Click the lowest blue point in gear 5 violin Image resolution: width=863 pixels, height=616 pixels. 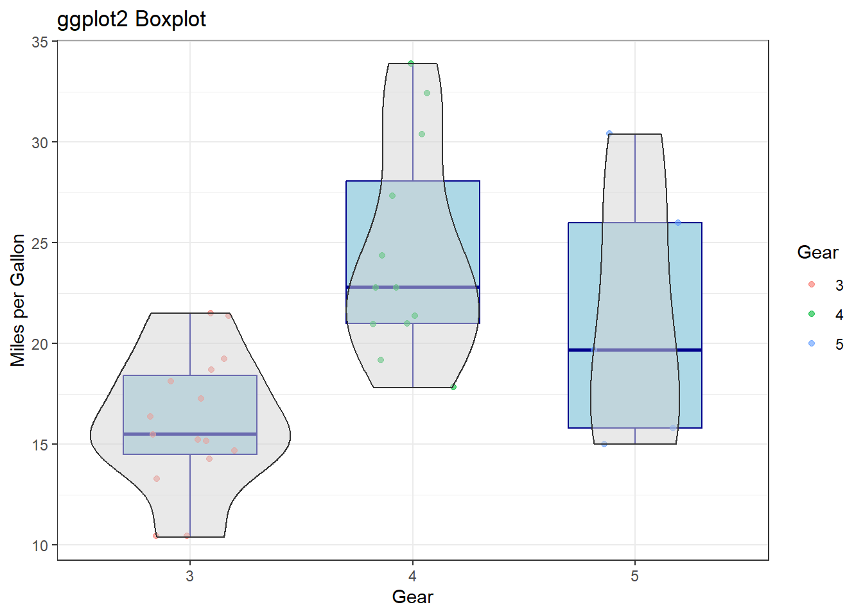[604, 444]
